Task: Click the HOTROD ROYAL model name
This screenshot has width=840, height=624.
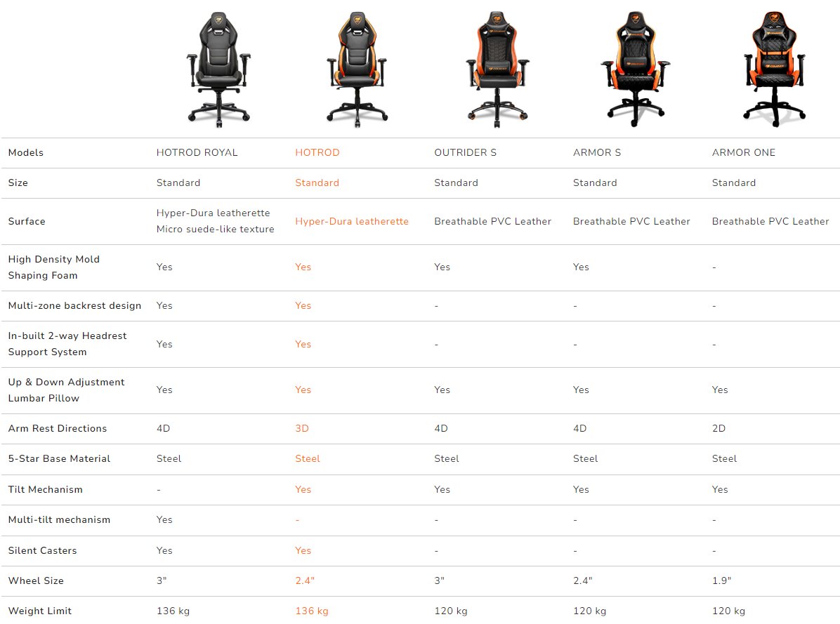Action: click(197, 152)
